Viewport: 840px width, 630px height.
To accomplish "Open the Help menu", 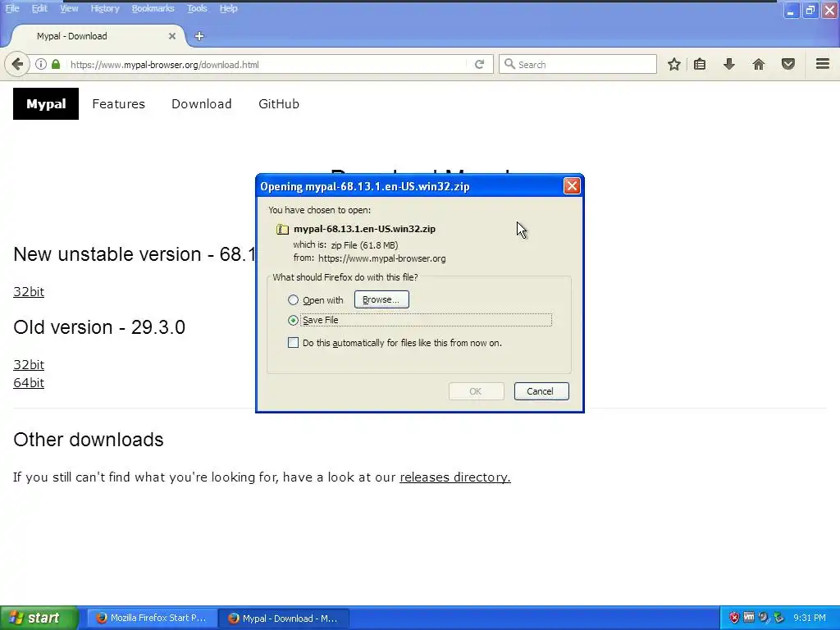I will tap(228, 8).
